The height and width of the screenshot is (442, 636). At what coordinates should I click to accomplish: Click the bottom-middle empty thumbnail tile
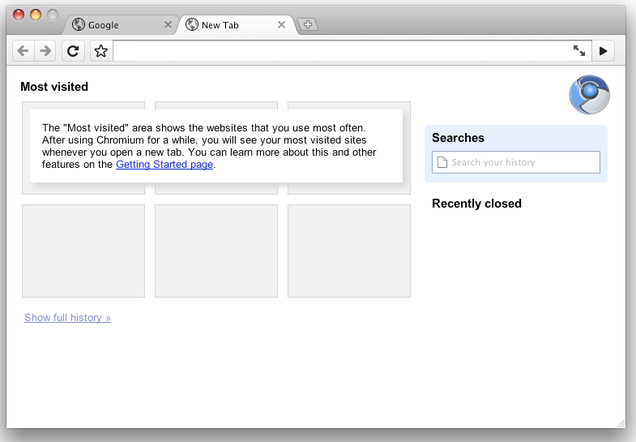click(x=216, y=251)
